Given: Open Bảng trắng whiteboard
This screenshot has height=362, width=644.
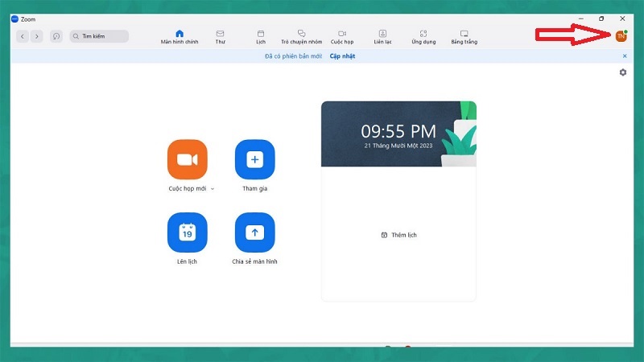Looking at the screenshot, I should click(464, 36).
